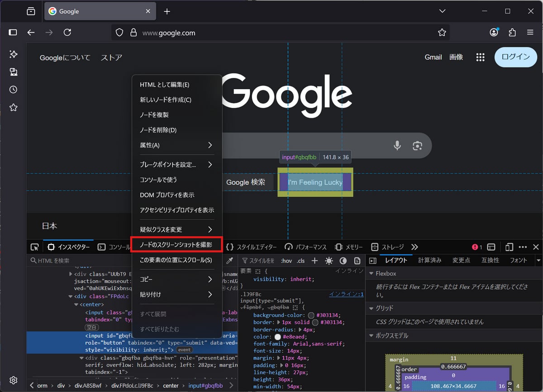The height and width of the screenshot is (392, 543).
Task: Collapse the ボックスモデル section
Action: (x=371, y=335)
